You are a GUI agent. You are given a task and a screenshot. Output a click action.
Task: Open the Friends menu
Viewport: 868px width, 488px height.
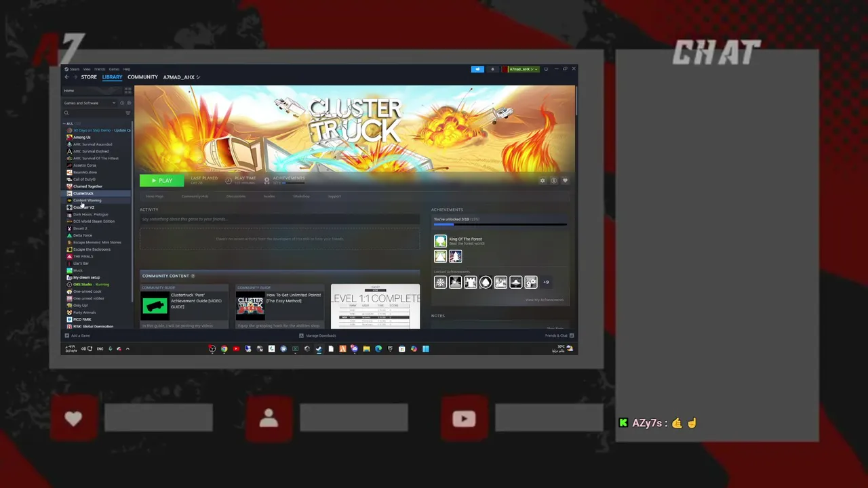(x=100, y=69)
